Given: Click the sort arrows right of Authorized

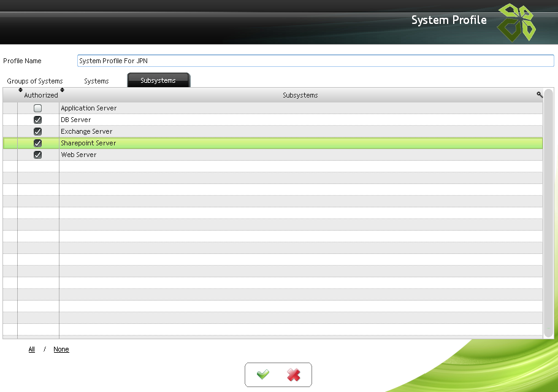Looking at the screenshot, I should [x=62, y=91].
